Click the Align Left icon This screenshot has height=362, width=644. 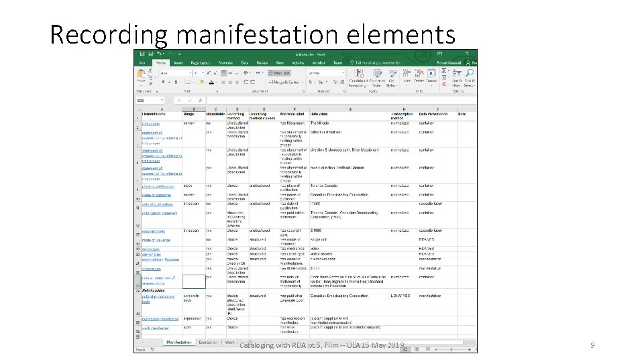(x=224, y=82)
